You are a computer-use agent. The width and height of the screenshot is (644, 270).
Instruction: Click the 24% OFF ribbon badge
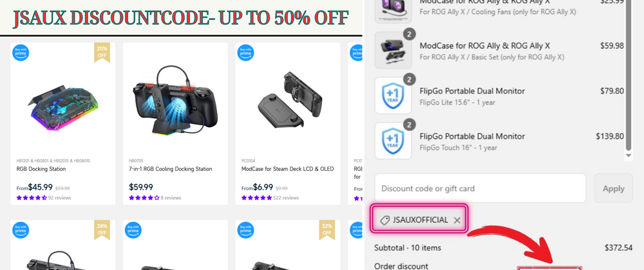[102, 230]
